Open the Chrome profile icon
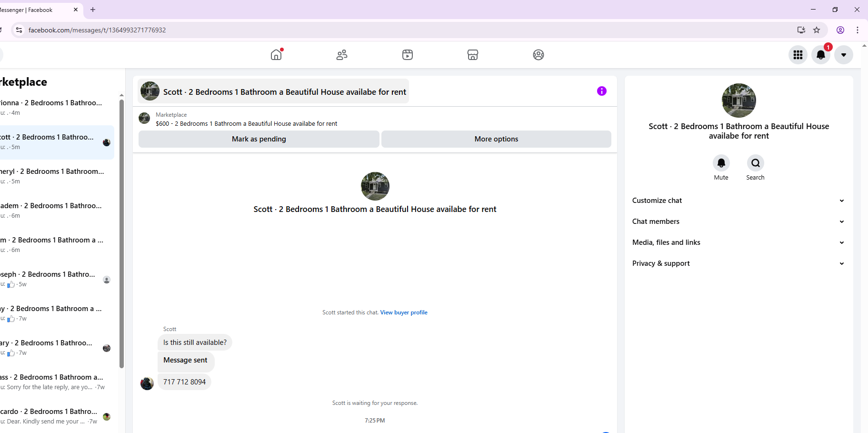Screen dimensions: 868x433 [840, 30]
